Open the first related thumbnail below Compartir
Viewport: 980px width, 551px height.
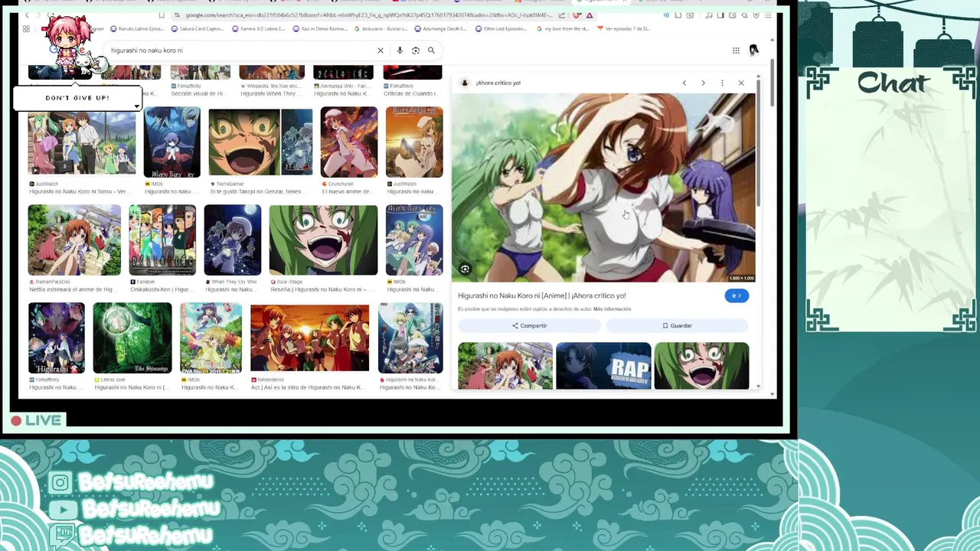point(505,366)
